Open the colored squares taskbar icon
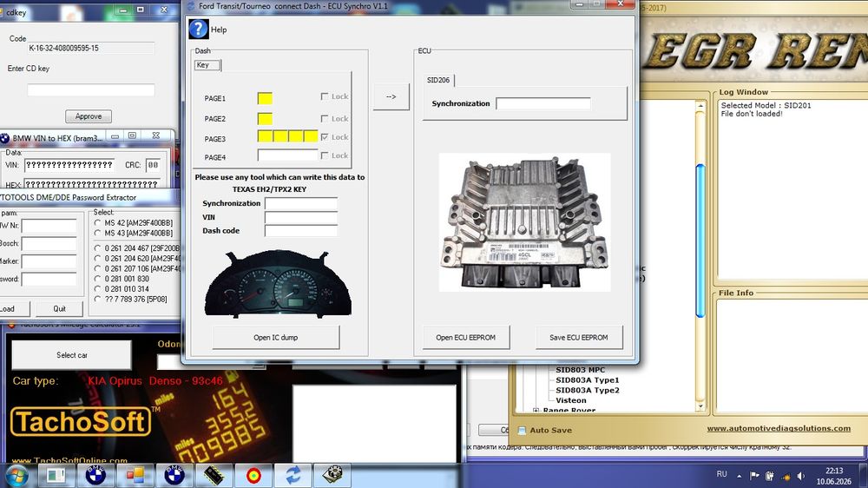 [135, 475]
